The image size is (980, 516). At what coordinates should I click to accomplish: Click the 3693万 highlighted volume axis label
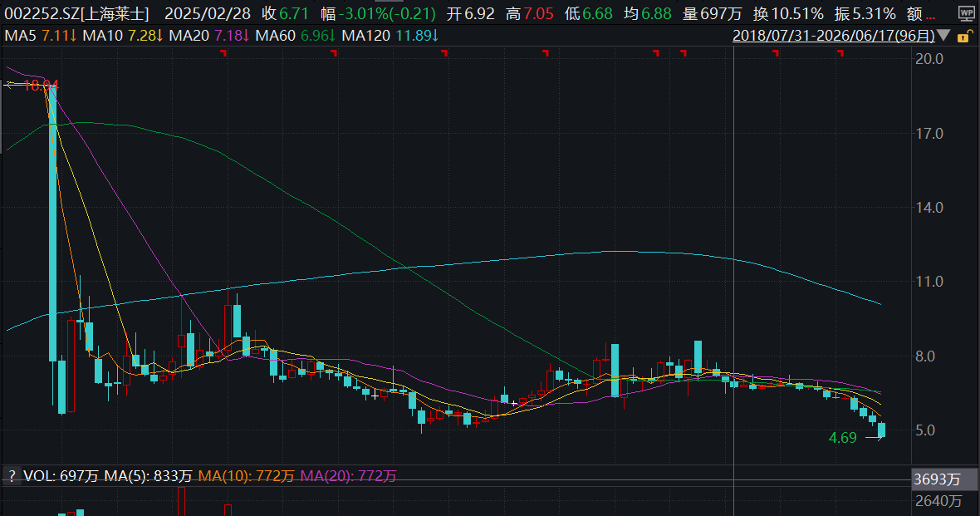click(x=937, y=479)
